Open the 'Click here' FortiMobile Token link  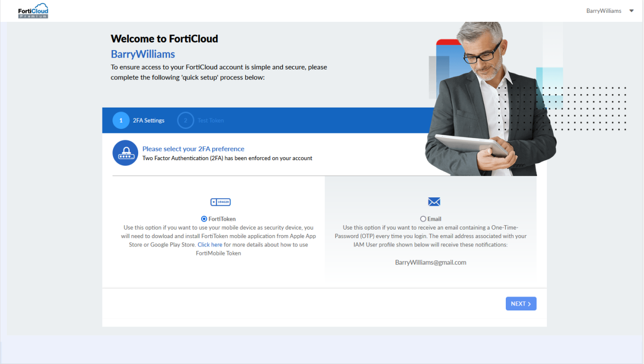(x=210, y=245)
